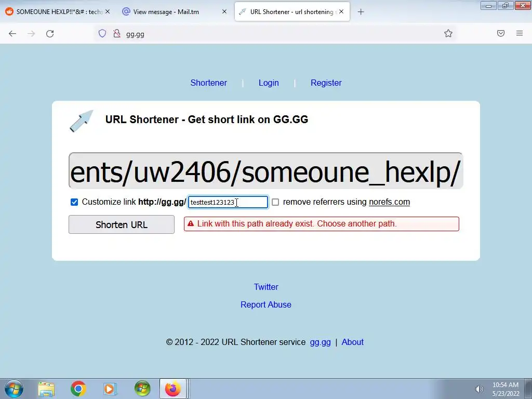Switch to the View message - Mail.tm tab
The width and height of the screenshot is (532, 399).
(x=175, y=11)
